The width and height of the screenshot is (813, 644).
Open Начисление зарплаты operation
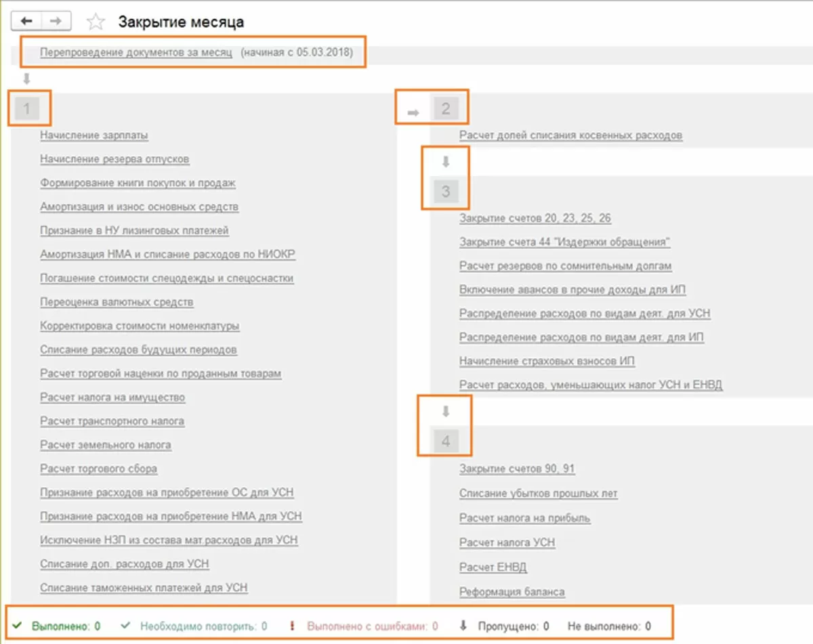click(x=94, y=135)
